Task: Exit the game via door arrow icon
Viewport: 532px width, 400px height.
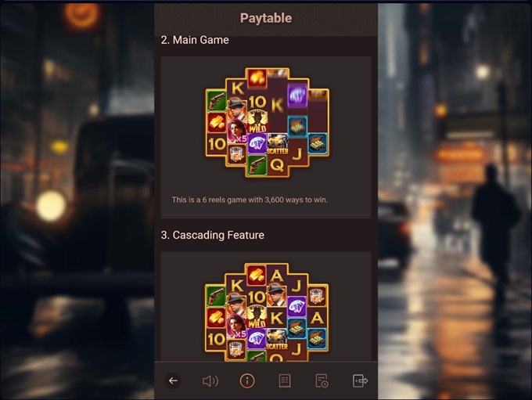Action: tap(360, 380)
